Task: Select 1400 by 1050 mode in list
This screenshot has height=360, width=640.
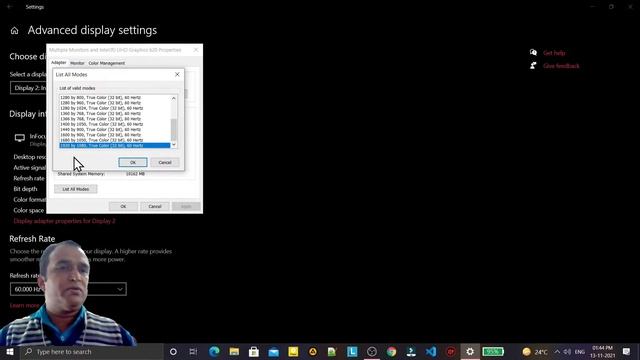Action: click(x=102, y=124)
